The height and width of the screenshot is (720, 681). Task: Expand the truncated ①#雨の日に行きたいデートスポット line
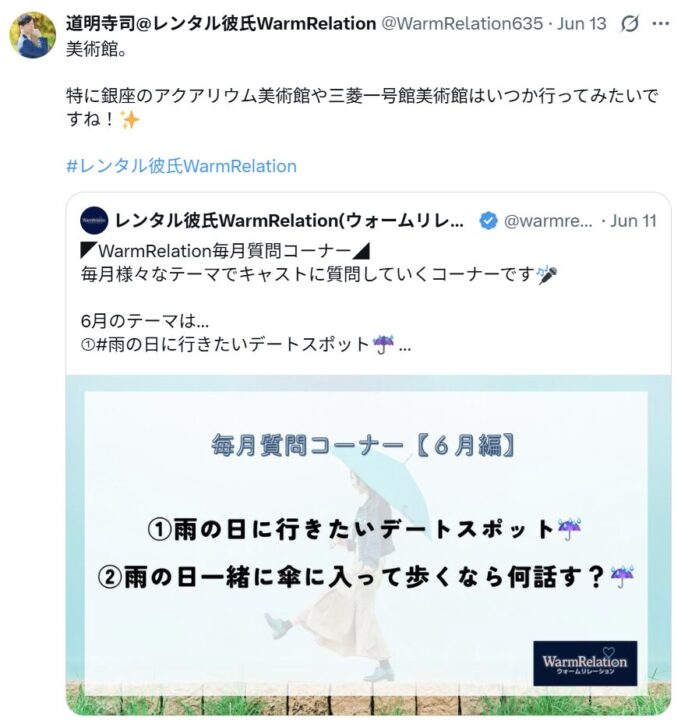pos(246,344)
